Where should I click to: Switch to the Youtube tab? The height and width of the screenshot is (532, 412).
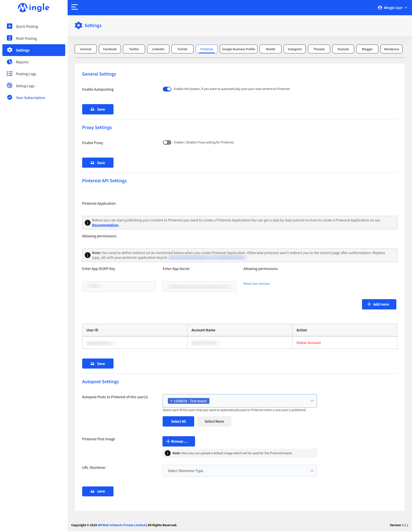click(x=343, y=49)
